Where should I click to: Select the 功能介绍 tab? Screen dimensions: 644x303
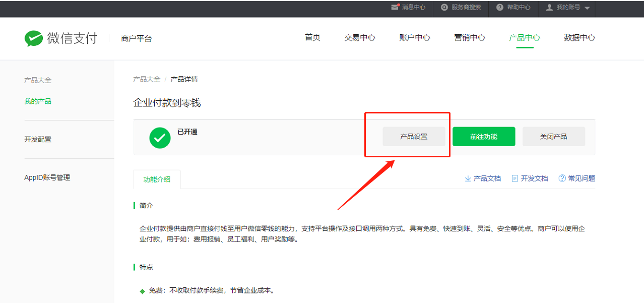(157, 179)
